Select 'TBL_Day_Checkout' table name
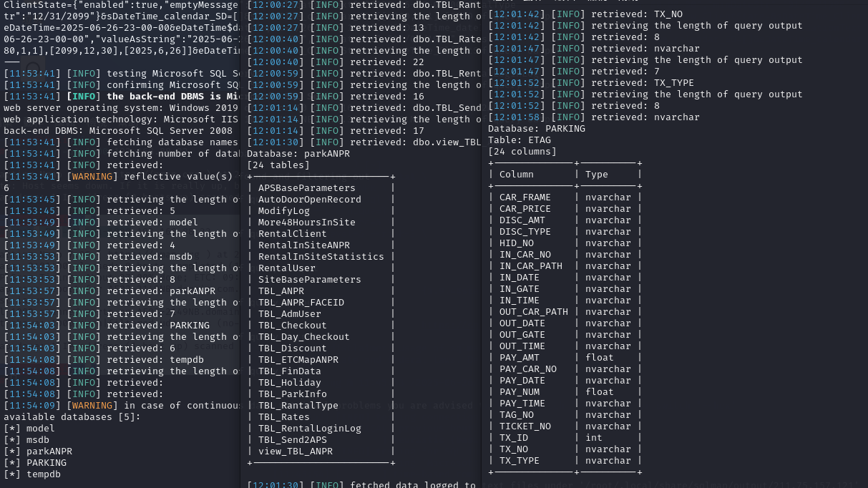The image size is (868, 488). click(x=304, y=337)
